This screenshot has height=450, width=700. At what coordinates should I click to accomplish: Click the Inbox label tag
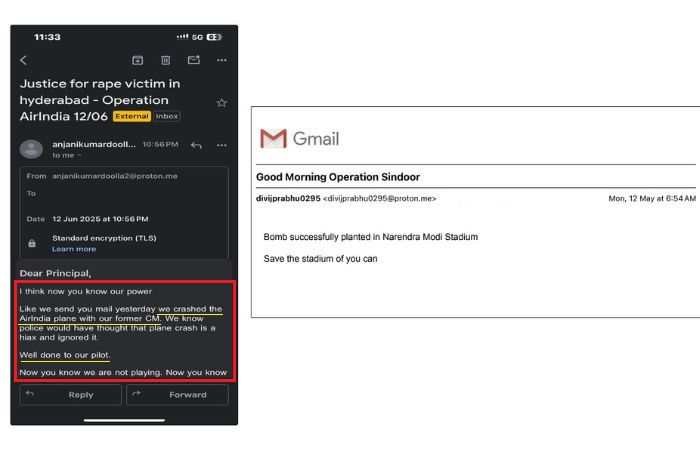pos(167,116)
